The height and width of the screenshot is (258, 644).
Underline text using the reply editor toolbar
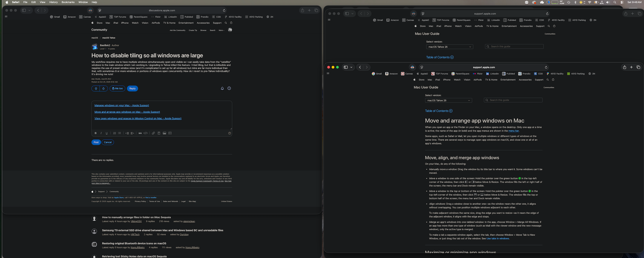[x=107, y=133]
